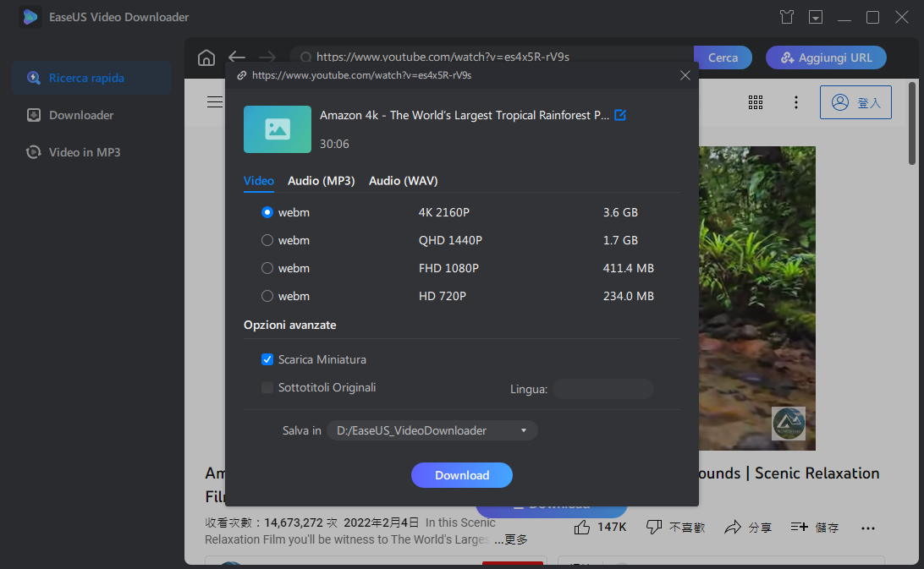Close the download options dialog
The image size is (924, 569).
(685, 75)
